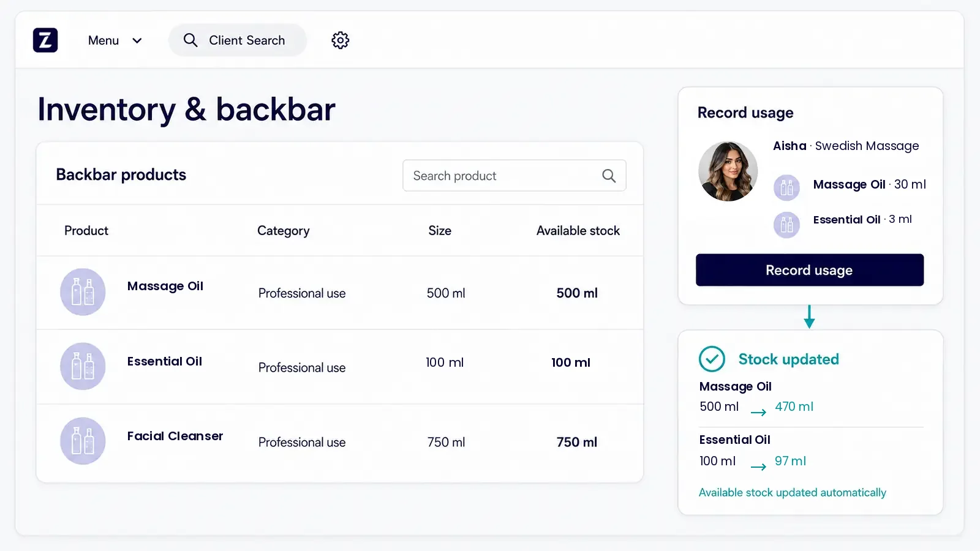This screenshot has height=551, width=980.
Task: Click the Category column header
Action: 284,231
